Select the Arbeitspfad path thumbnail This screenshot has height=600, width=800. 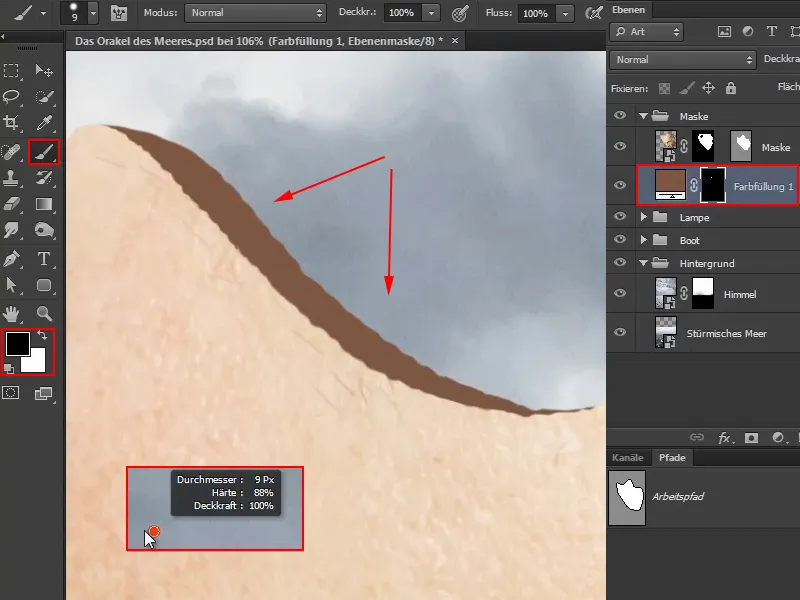[627, 497]
